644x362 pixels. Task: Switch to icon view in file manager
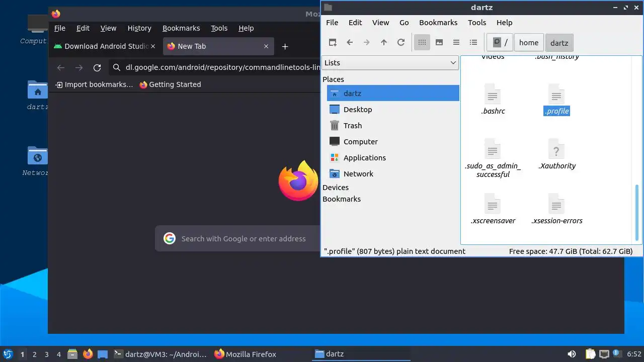[422, 43]
